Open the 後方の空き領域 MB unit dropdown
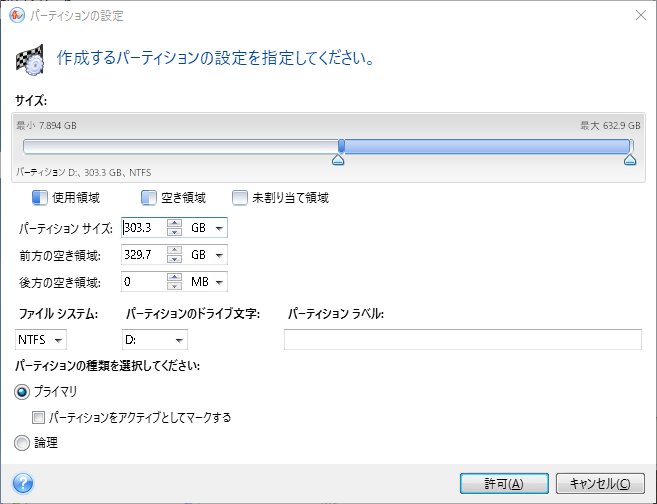 [219, 282]
